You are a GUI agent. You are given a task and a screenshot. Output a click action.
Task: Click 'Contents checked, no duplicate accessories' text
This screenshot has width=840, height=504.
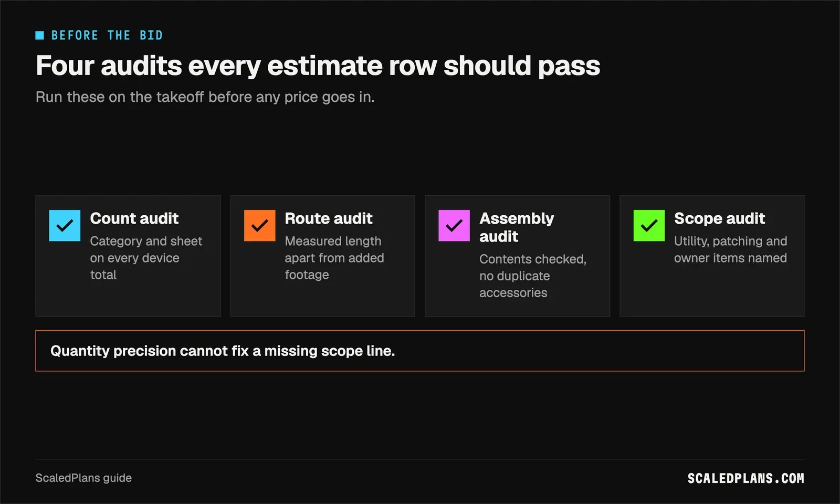click(533, 276)
